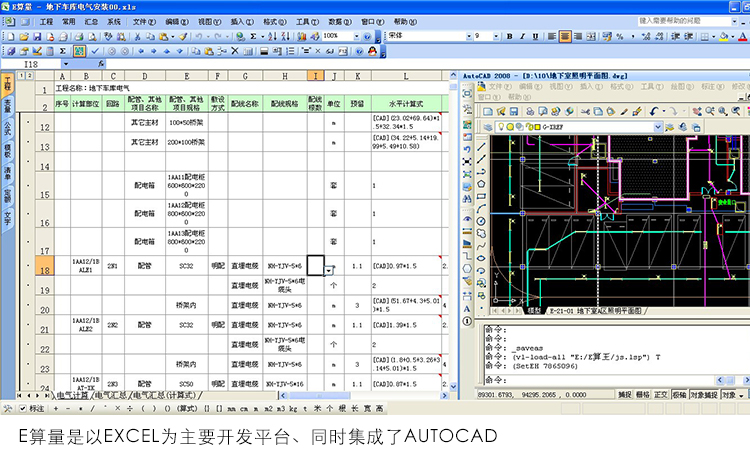
Task: Click the checkmark icon in E算量 toolbar
Action: click(x=95, y=51)
